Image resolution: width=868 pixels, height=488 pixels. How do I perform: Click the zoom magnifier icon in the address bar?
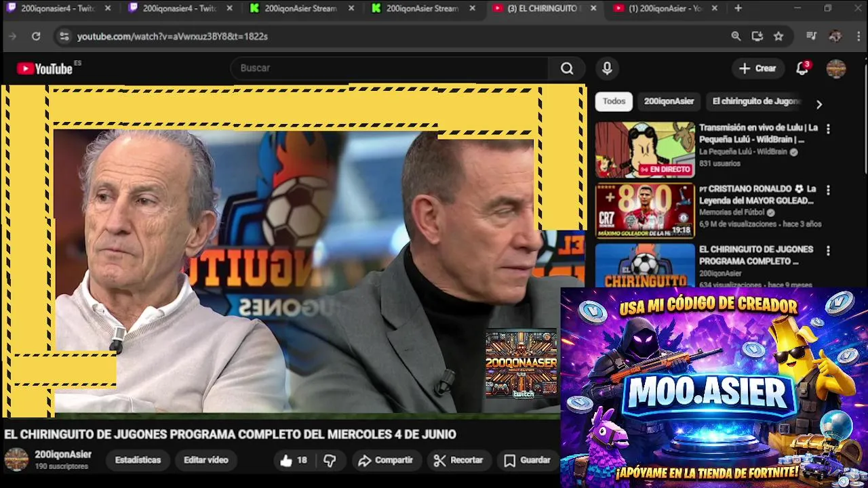point(736,36)
